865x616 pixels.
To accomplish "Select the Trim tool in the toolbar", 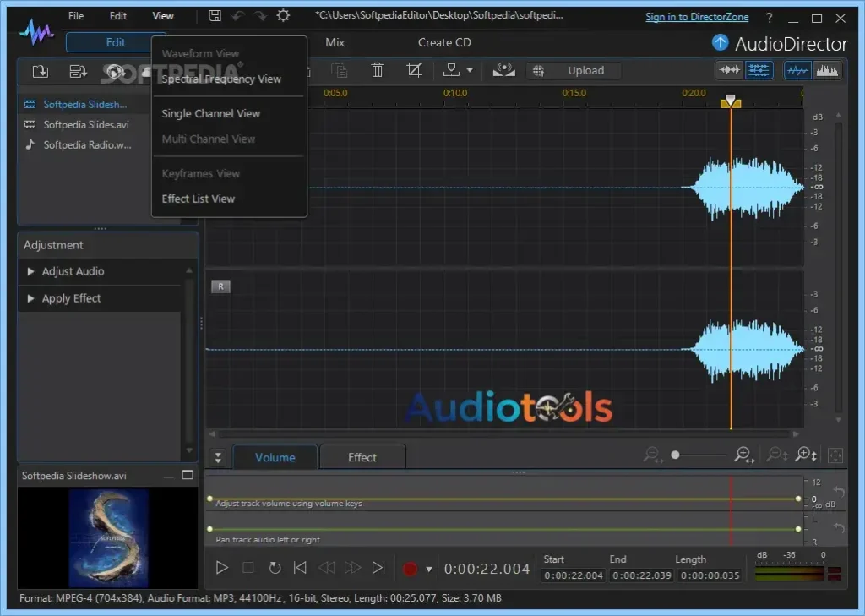I will [x=413, y=70].
